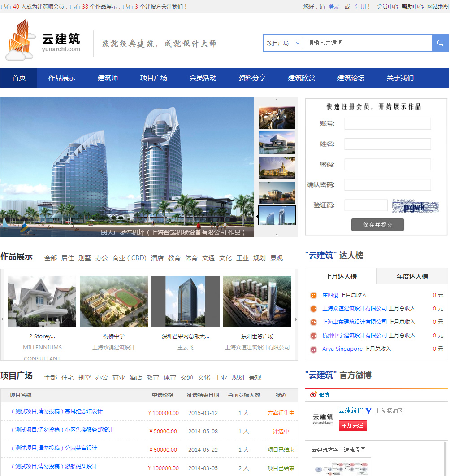Open the 游船码头设计 project

tap(54, 467)
